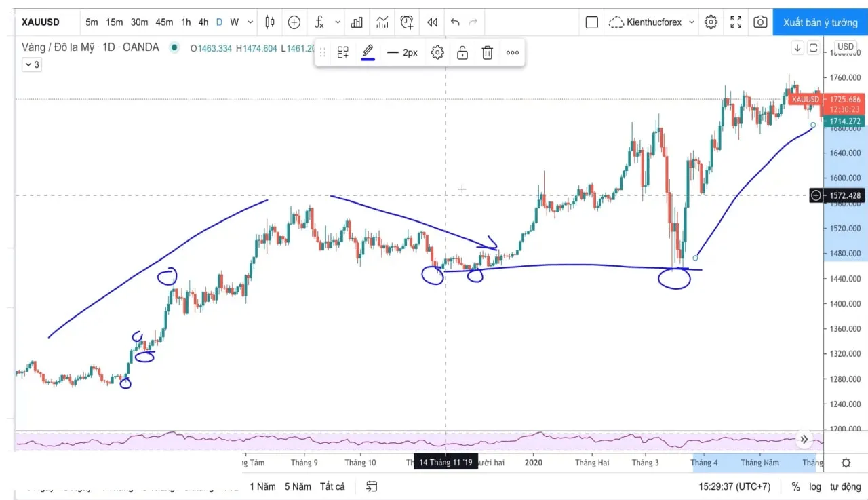This screenshot has width=868, height=500.
Task: Delete the selected drawing with the trash icon
Action: coord(487,52)
